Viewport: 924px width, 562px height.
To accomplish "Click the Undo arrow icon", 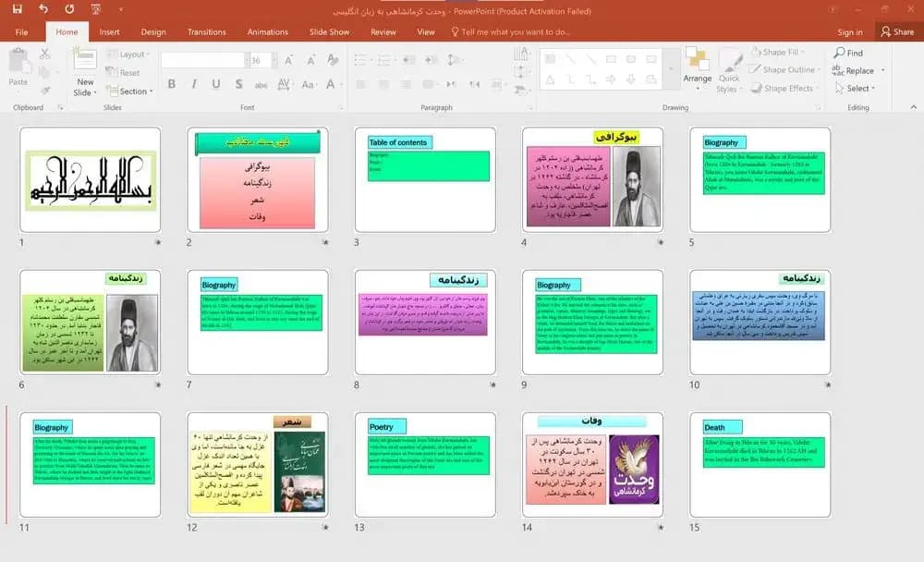I will click(43, 9).
